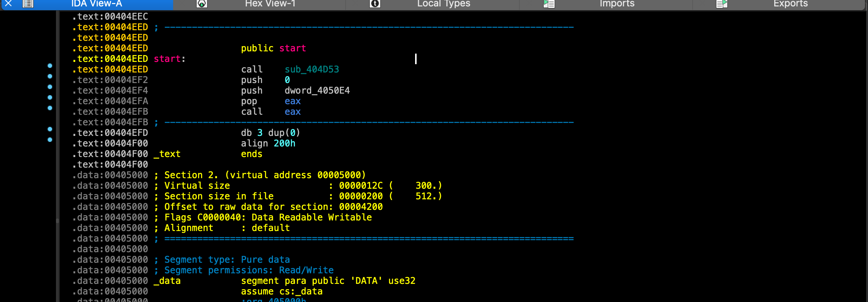Click address .text:00404EF2
The image size is (868, 302).
pyautogui.click(x=110, y=80)
